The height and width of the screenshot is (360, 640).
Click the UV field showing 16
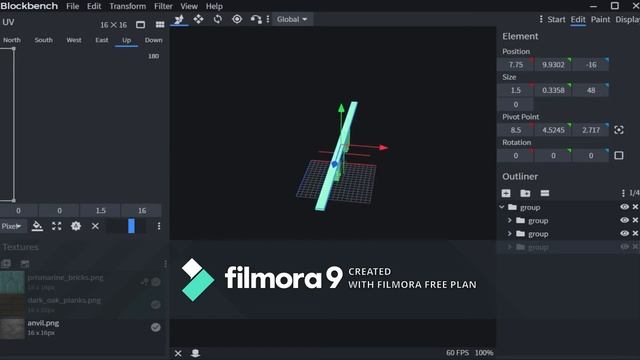click(x=142, y=211)
